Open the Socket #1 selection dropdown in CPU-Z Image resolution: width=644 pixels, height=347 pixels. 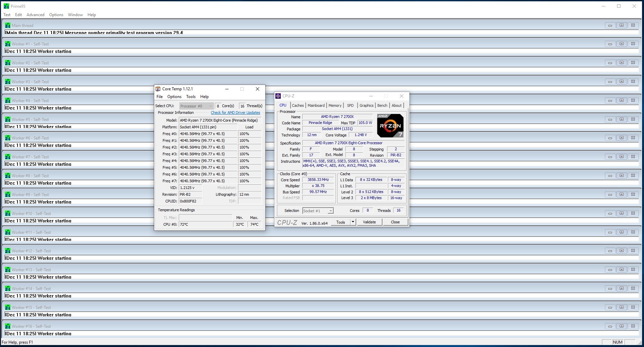tap(318, 211)
